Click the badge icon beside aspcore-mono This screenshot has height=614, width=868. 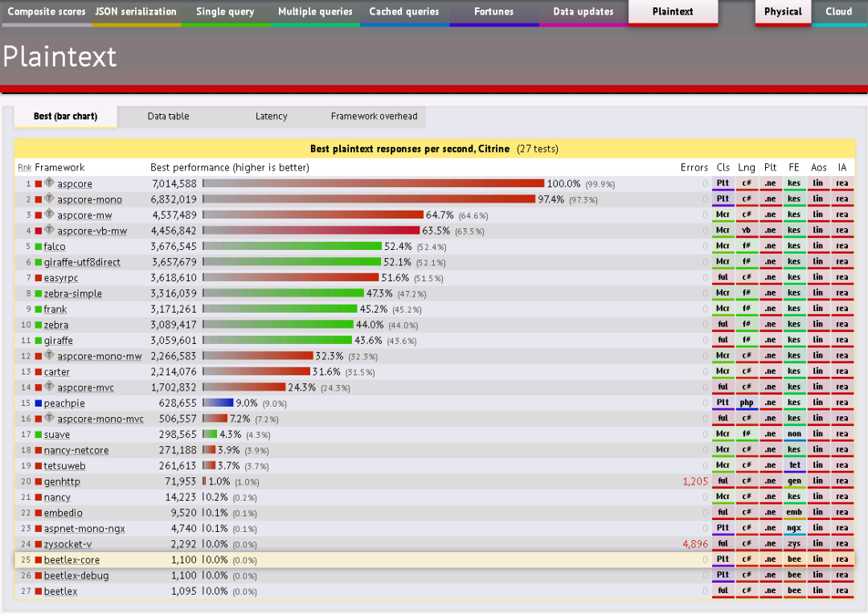[x=49, y=199]
